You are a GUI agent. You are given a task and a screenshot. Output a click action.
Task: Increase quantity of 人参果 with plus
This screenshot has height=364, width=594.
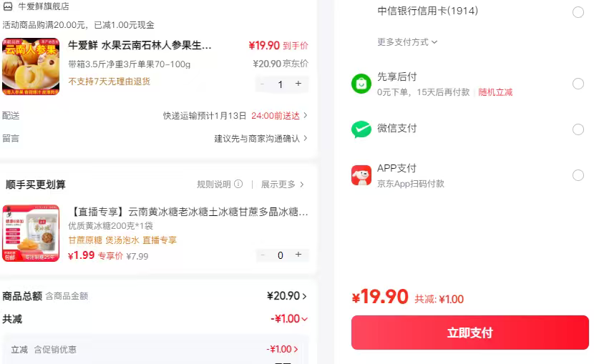pos(298,84)
